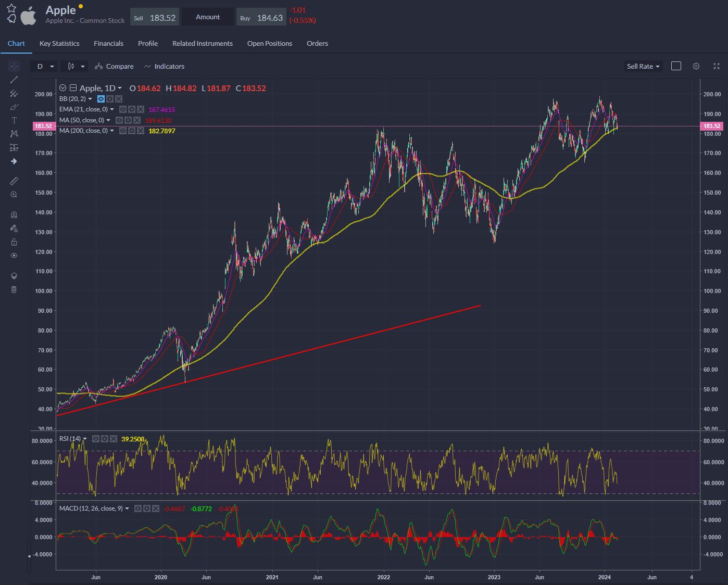
Task: Select the prediction and measurement tool
Action: pyautogui.click(x=14, y=148)
